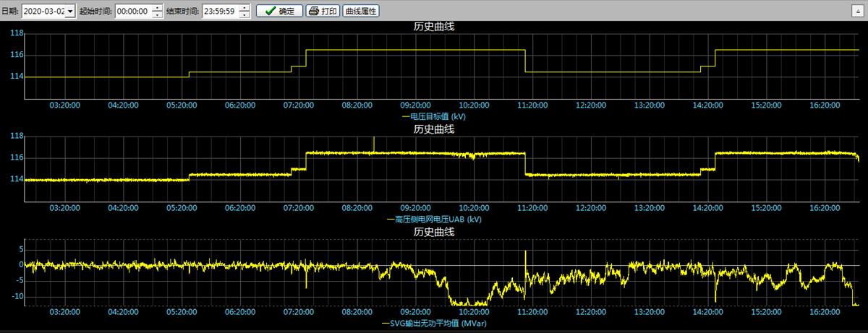Click the SVG输出无功平均值 (MVar) legend label

[434, 323]
